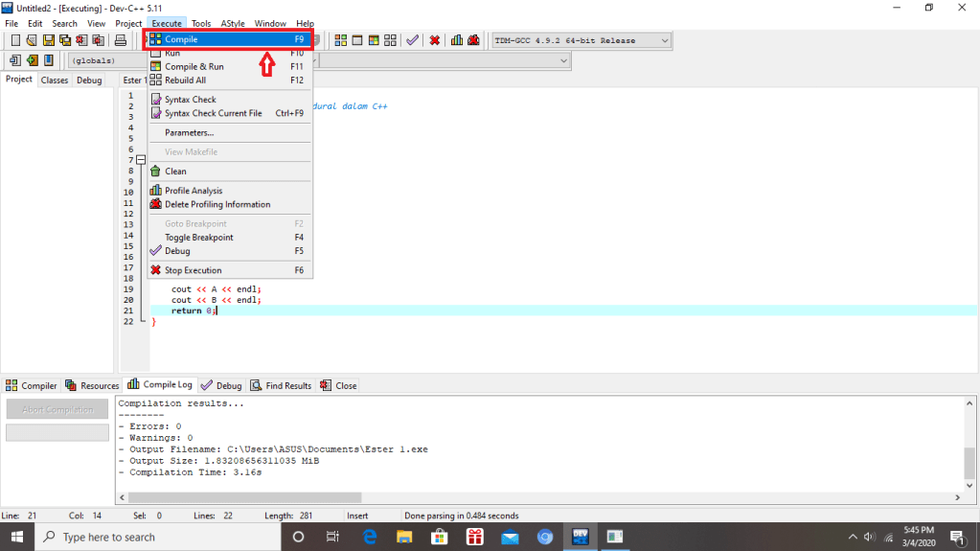Click the red X Stop Execution toolbar icon
This screenshot has height=551, width=980.
pos(435,40)
